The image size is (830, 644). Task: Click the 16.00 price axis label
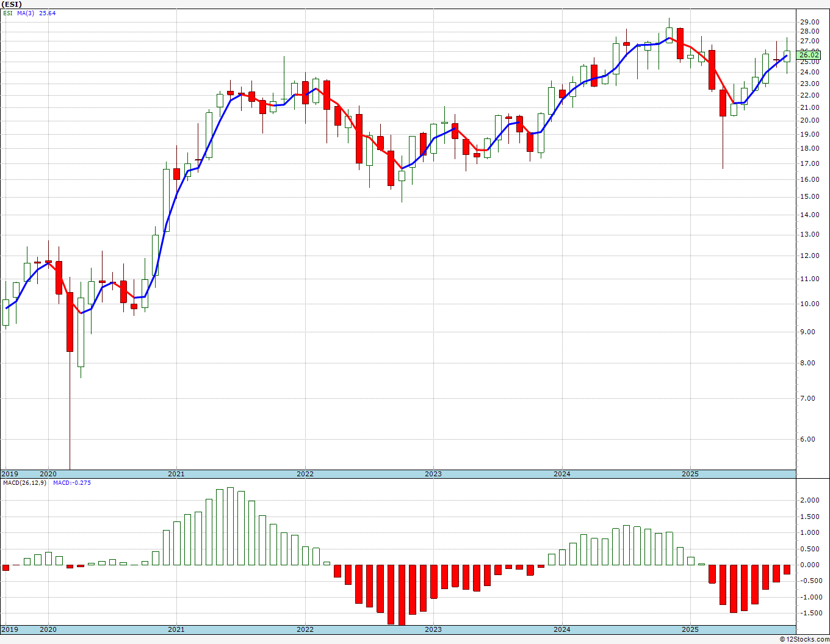pos(809,180)
